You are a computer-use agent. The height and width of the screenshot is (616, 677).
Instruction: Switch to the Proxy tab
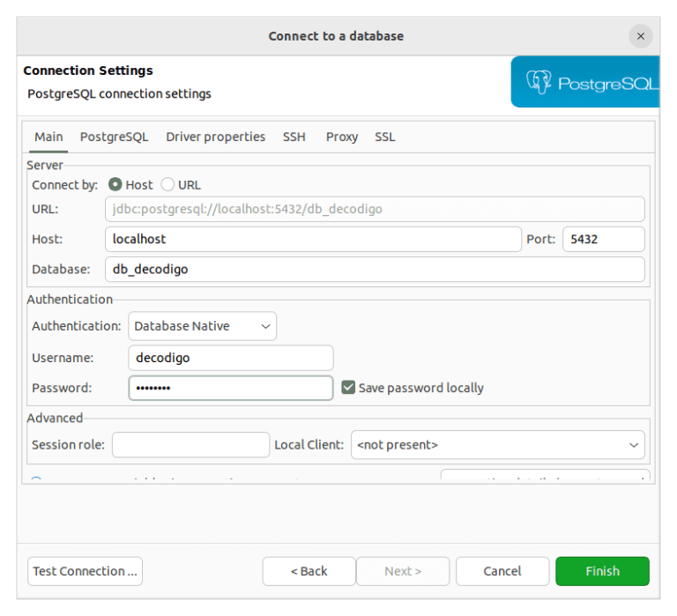tap(341, 137)
